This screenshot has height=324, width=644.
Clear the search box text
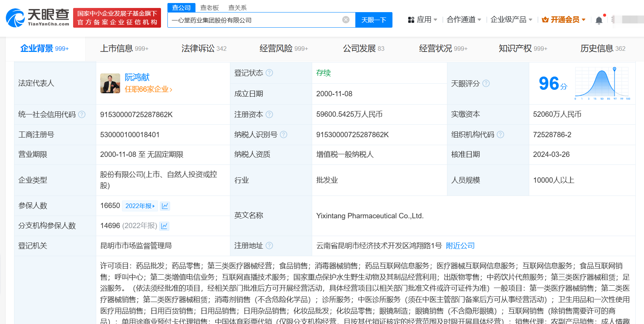(345, 20)
